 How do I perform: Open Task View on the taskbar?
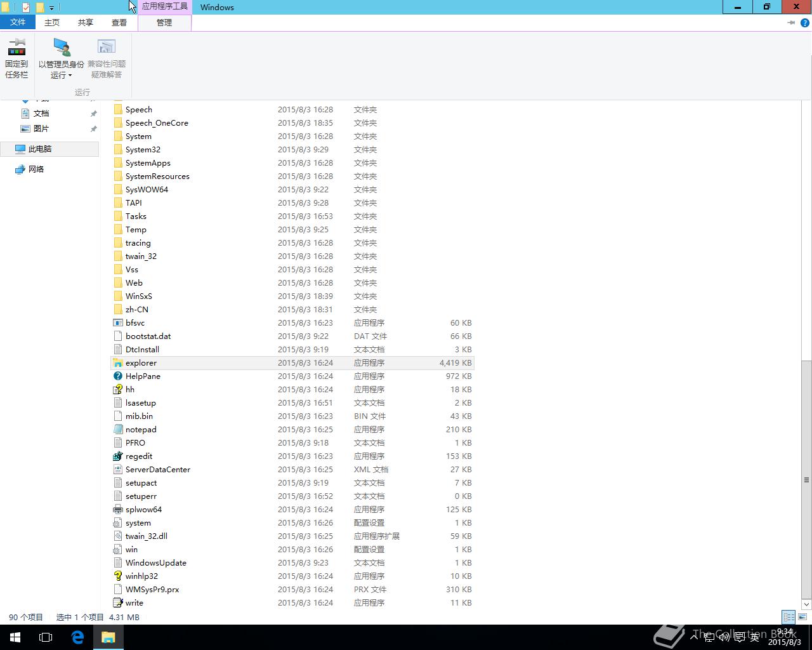[x=46, y=637]
